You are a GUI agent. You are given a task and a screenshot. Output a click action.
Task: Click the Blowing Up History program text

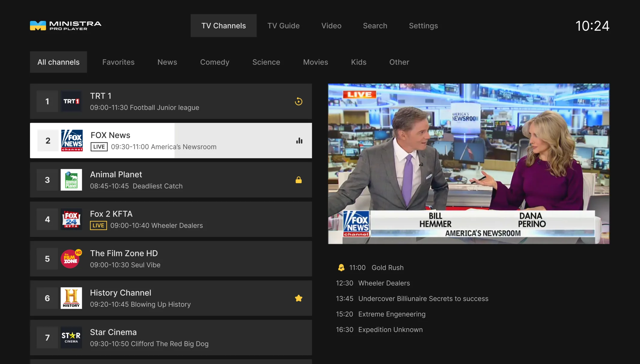(x=161, y=304)
